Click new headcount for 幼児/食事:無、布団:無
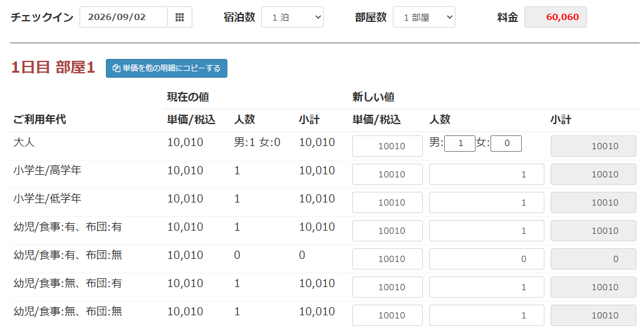This screenshot has width=644, height=336. click(487, 315)
